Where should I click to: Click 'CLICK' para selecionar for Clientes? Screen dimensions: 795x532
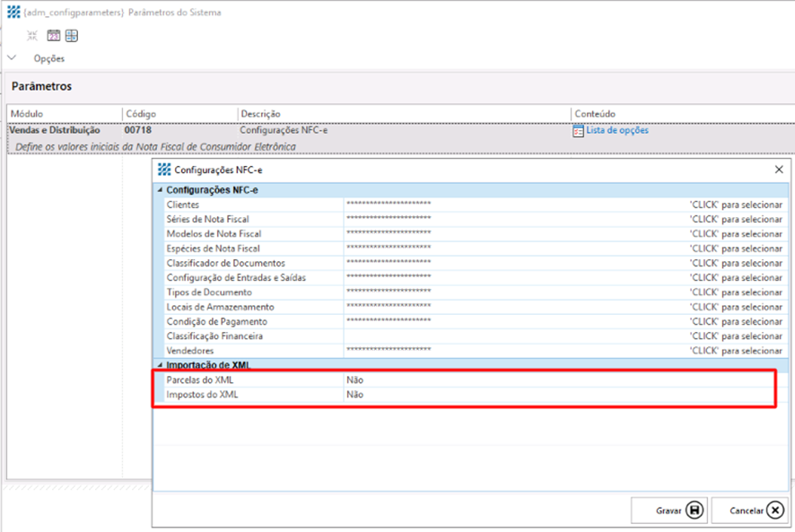coord(736,205)
